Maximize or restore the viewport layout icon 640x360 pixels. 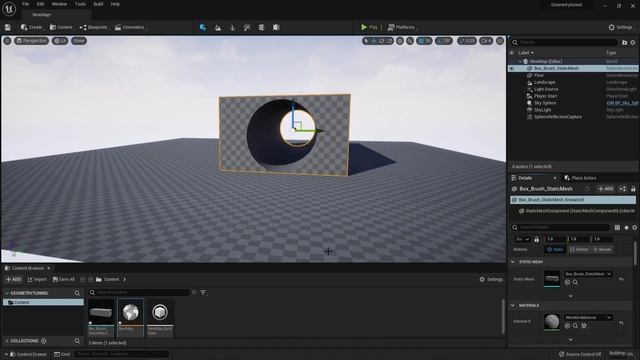[500, 41]
